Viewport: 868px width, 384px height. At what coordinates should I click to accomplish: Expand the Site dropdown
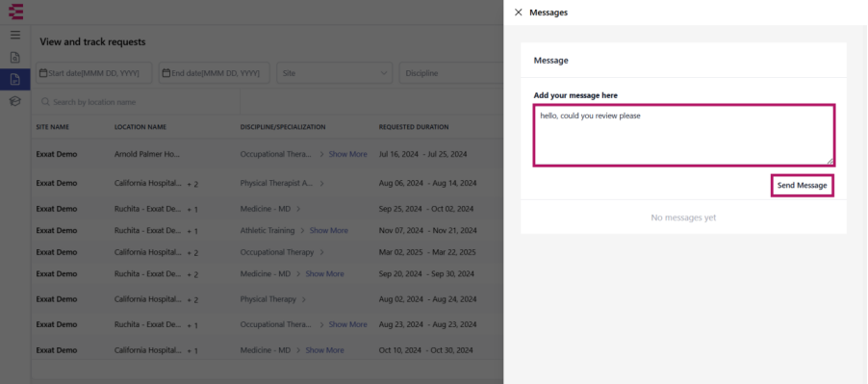[334, 73]
